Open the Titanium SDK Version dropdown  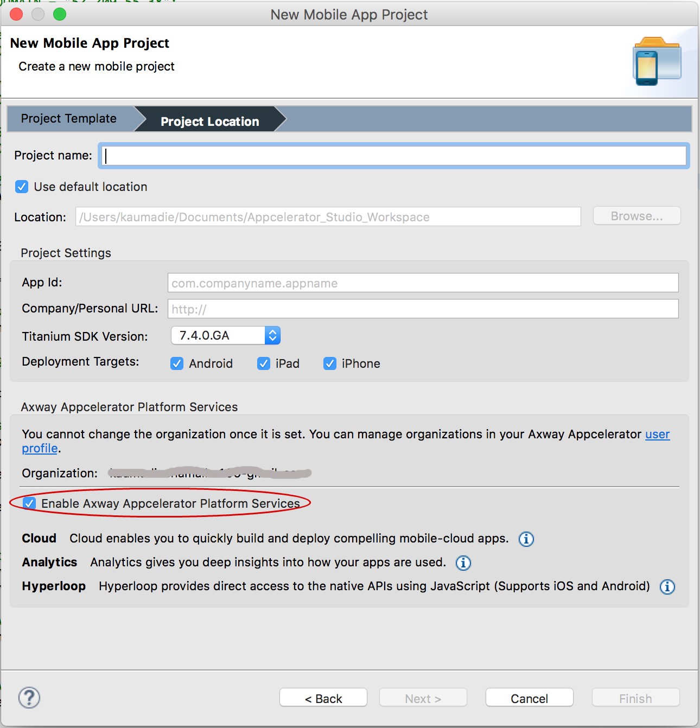pos(272,335)
